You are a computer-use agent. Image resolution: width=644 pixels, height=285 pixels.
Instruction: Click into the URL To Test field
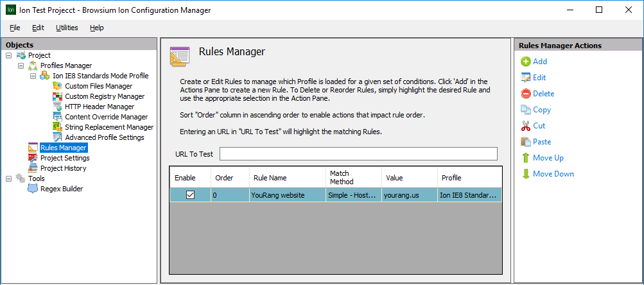[x=358, y=154]
